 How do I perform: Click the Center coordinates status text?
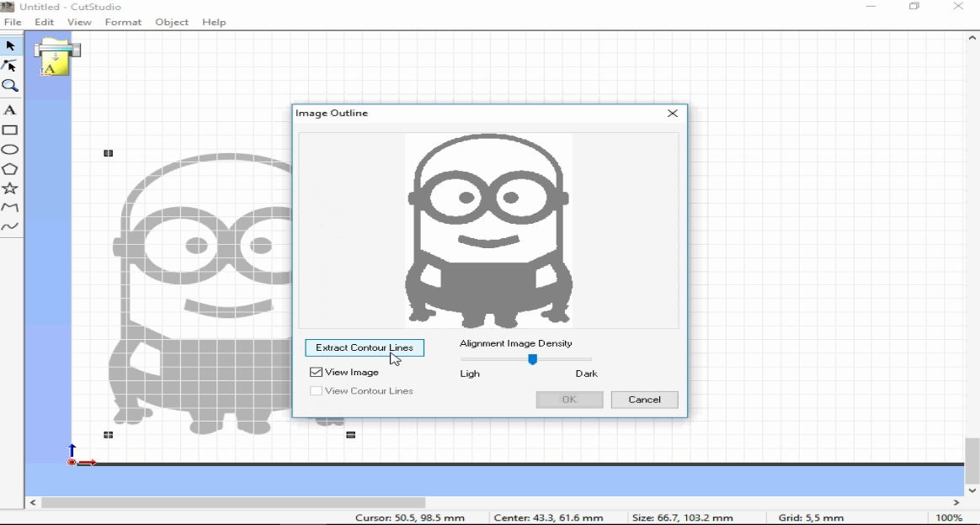click(548, 517)
